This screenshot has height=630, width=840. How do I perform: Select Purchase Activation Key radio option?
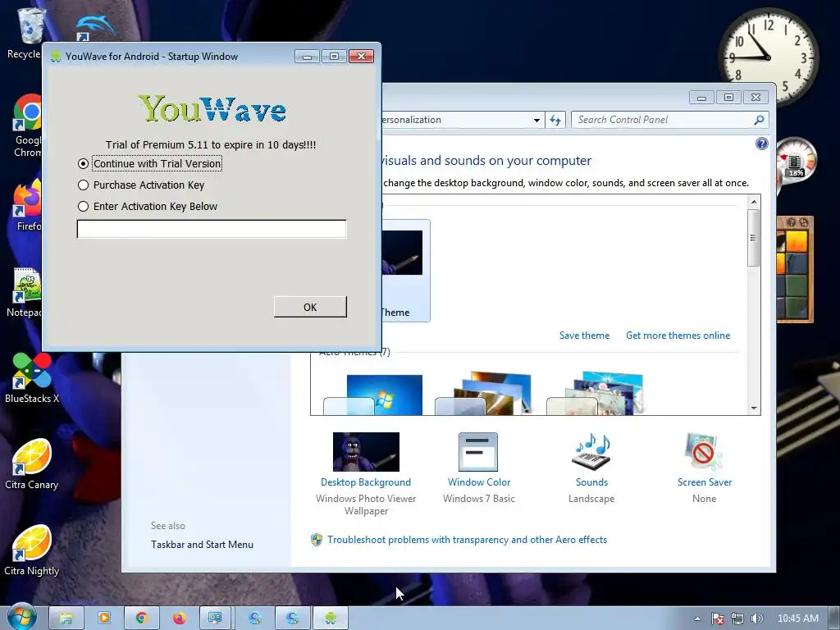[83, 185]
